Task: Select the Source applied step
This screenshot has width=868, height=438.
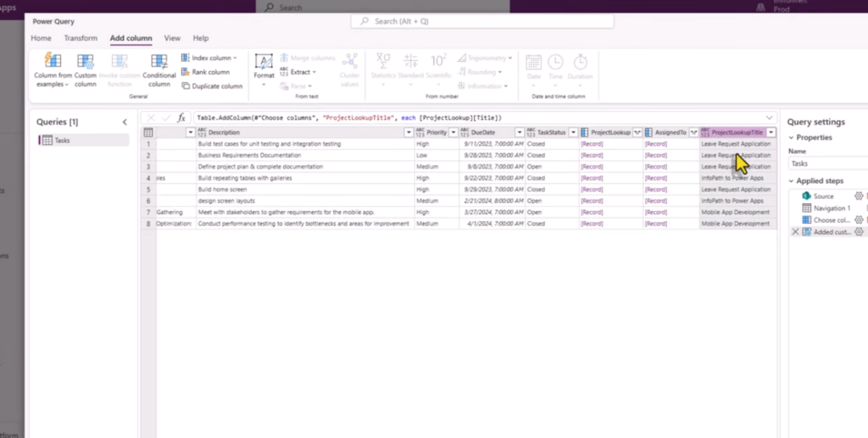Action: pyautogui.click(x=823, y=197)
